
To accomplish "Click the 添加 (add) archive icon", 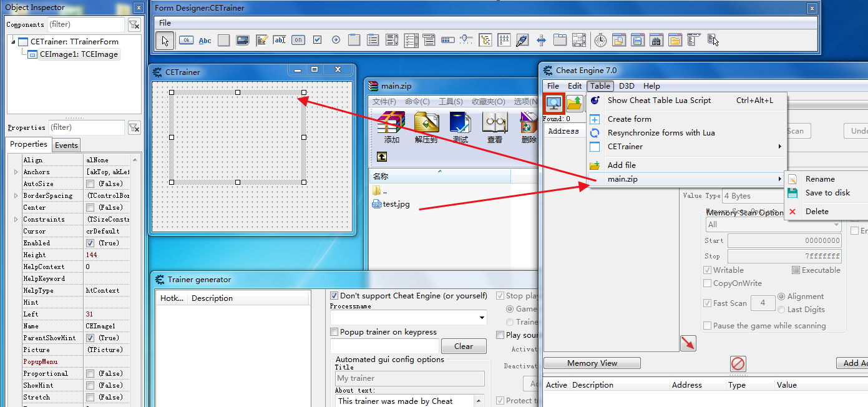I will pyautogui.click(x=392, y=127).
